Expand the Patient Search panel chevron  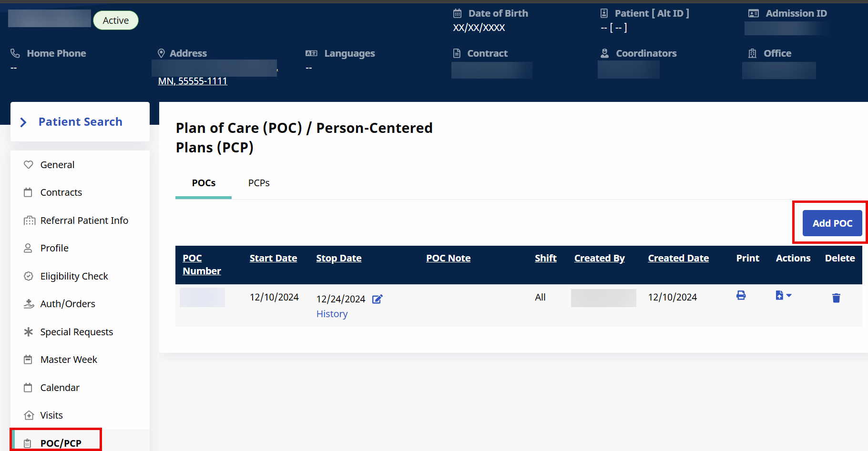(x=23, y=122)
